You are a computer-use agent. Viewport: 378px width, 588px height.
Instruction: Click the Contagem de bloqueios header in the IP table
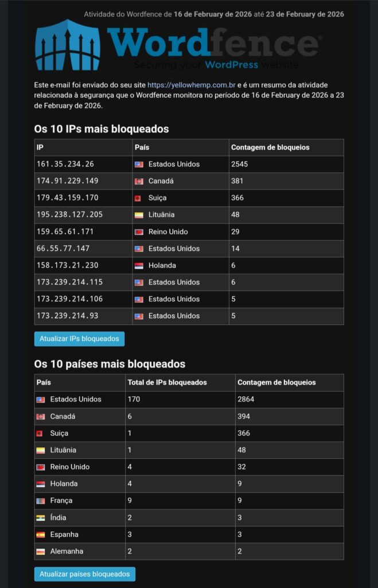270,148
